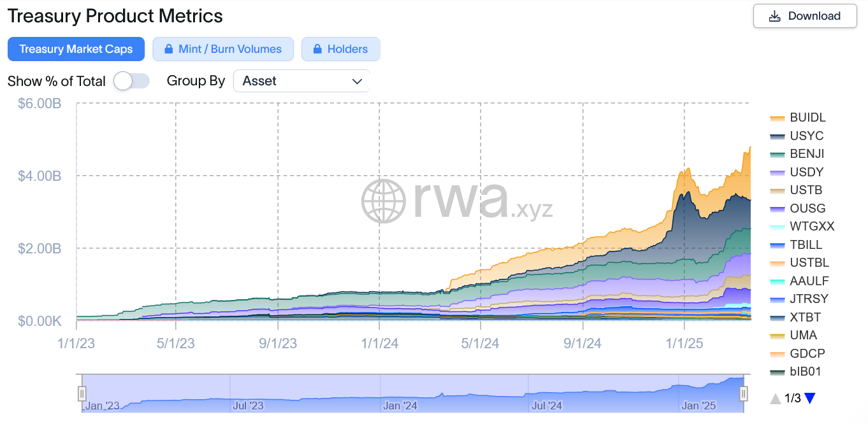
Task: Open the Group By dropdown
Action: click(301, 81)
